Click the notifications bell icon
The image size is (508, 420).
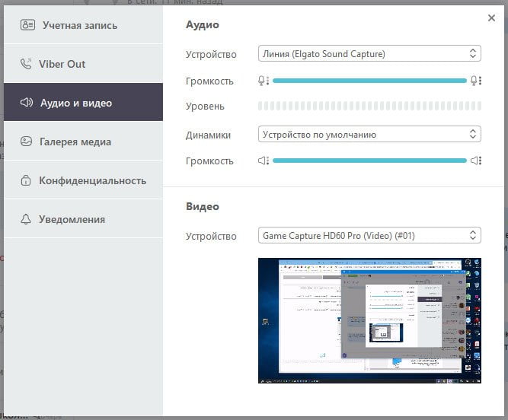[x=26, y=219]
